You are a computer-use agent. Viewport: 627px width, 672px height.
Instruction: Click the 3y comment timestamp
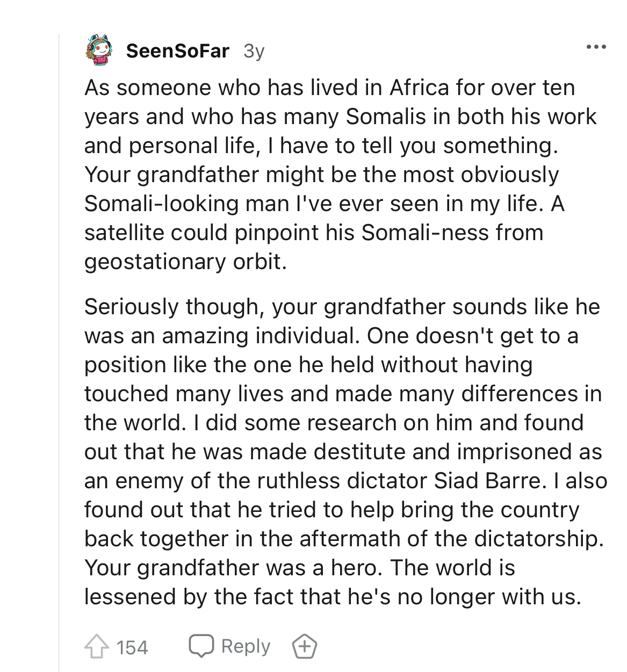coord(254,52)
